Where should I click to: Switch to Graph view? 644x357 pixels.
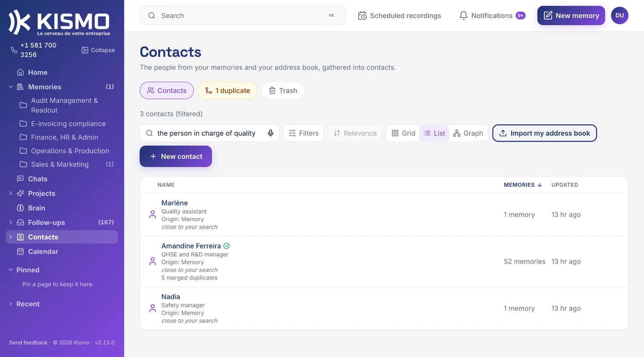click(x=468, y=133)
